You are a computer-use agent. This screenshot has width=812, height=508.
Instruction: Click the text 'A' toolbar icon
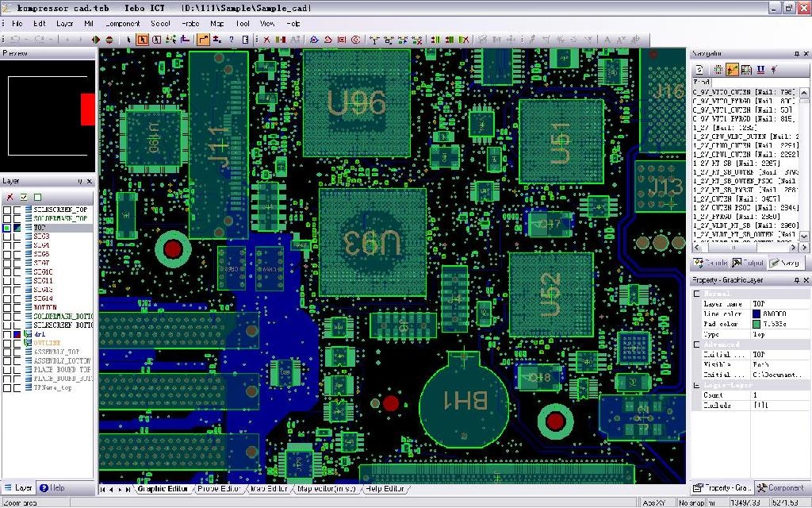(606, 38)
